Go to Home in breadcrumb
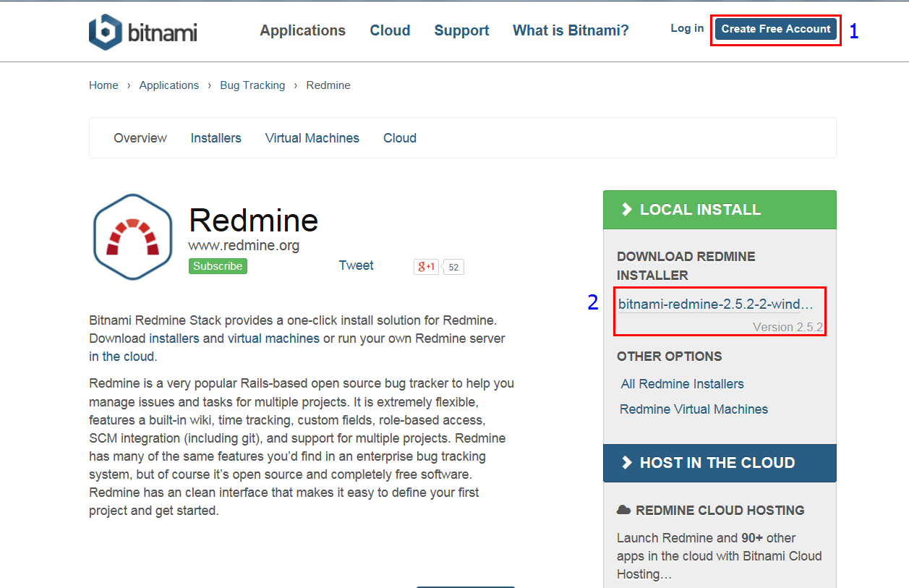 coord(103,85)
